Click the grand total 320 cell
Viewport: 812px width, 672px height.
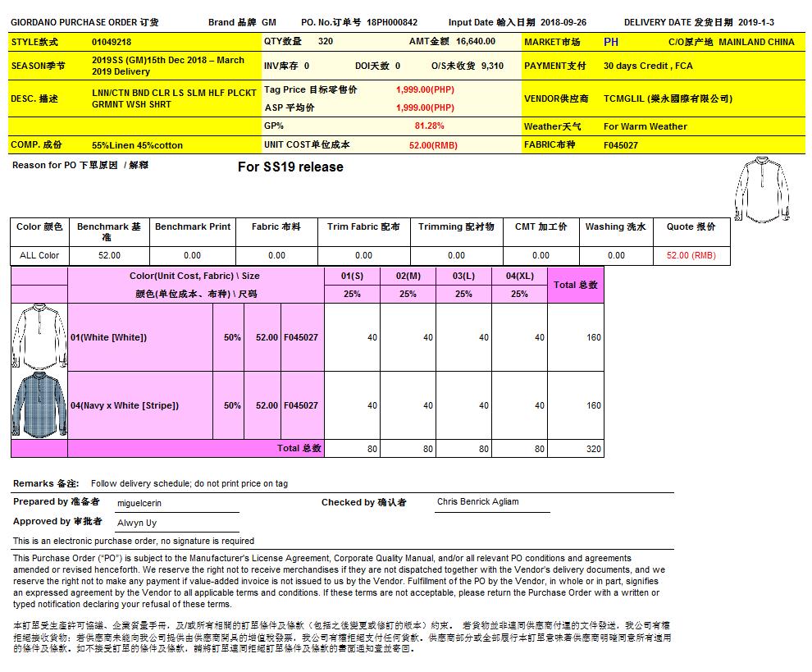point(593,449)
